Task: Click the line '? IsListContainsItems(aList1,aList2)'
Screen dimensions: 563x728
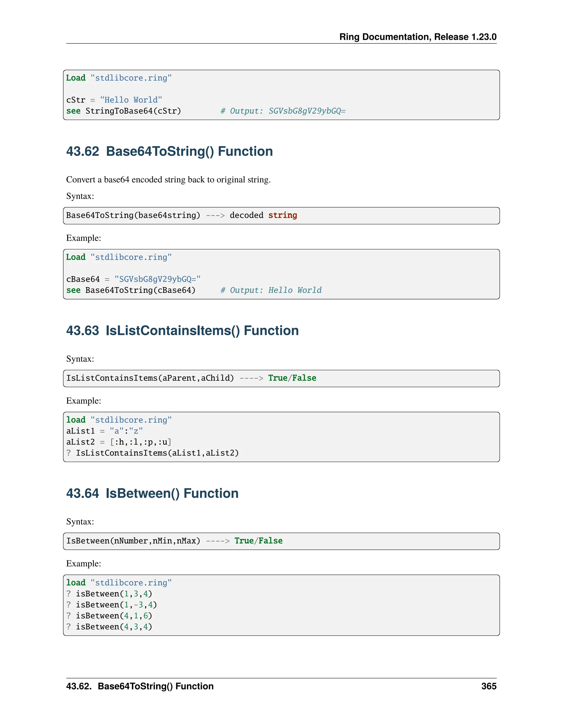Action: pos(152,453)
